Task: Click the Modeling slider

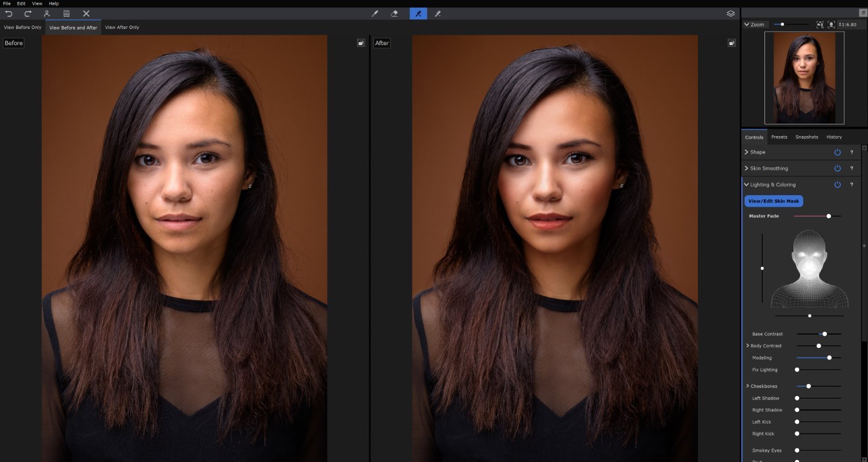Action: tap(819, 358)
